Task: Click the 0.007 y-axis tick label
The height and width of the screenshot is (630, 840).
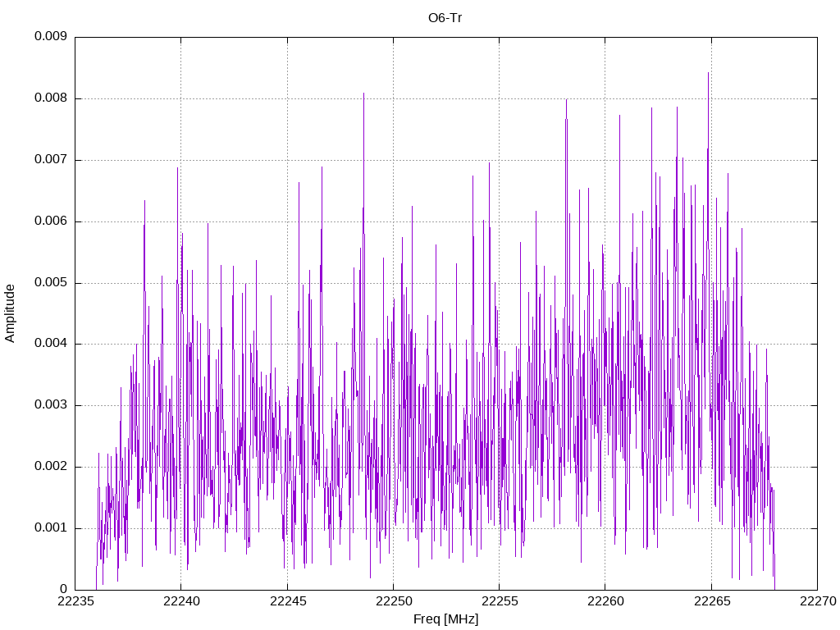Action: tap(51, 160)
